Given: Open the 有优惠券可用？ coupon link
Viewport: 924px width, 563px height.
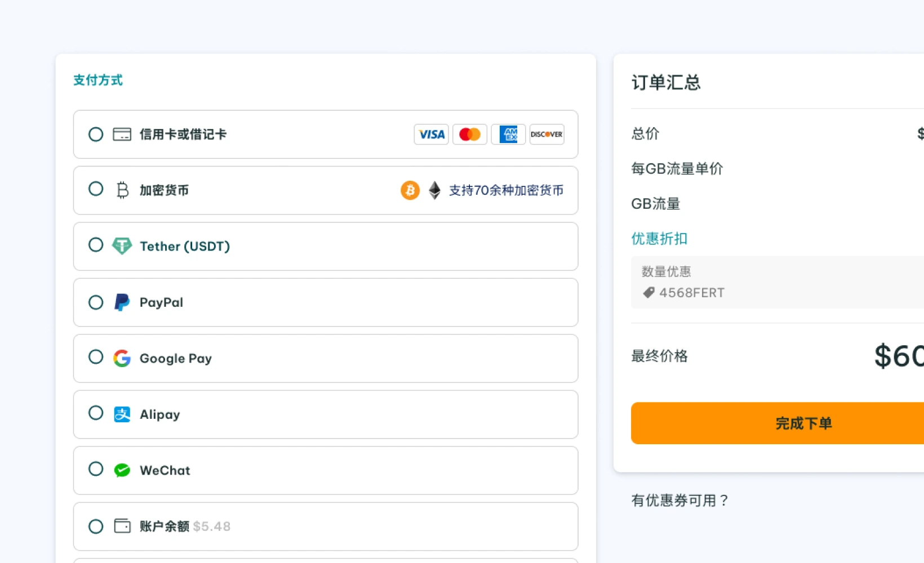Looking at the screenshot, I should pos(680,501).
